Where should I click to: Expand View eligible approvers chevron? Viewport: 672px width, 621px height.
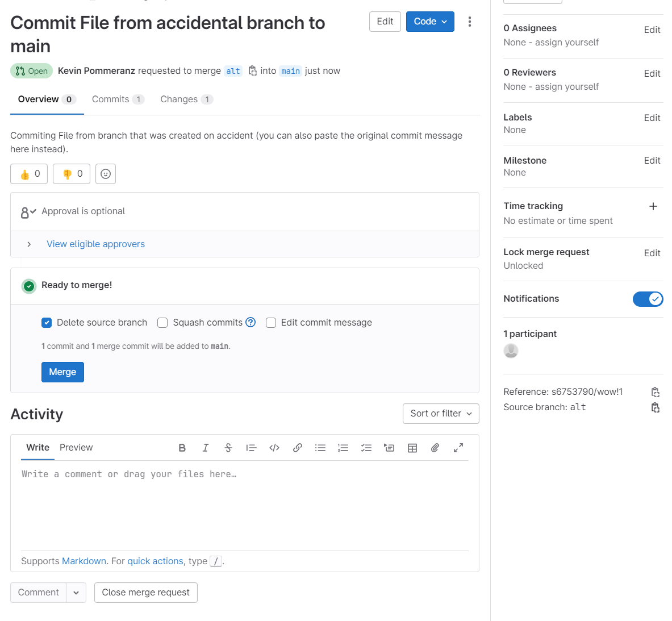click(x=29, y=244)
